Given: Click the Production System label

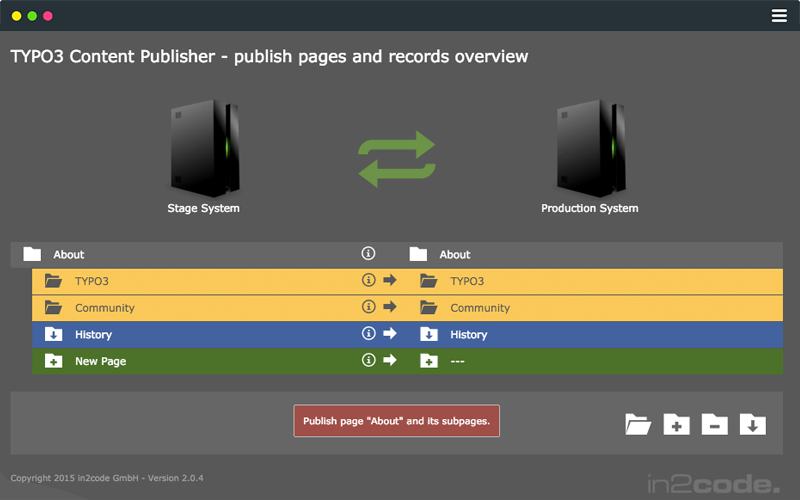Looking at the screenshot, I should coord(590,208).
